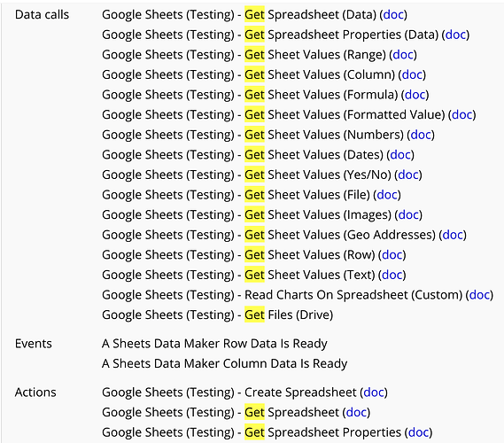Open doc for Get Sheet Values (File)

click(x=387, y=195)
